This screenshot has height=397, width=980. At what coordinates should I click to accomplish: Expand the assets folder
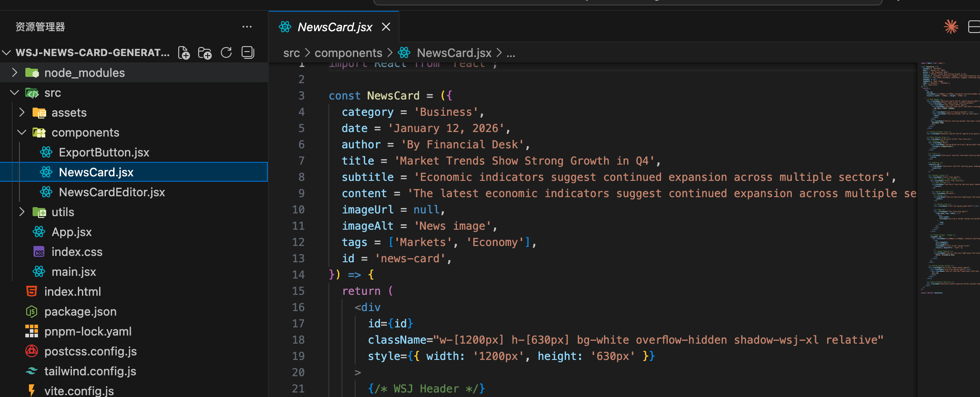click(69, 113)
